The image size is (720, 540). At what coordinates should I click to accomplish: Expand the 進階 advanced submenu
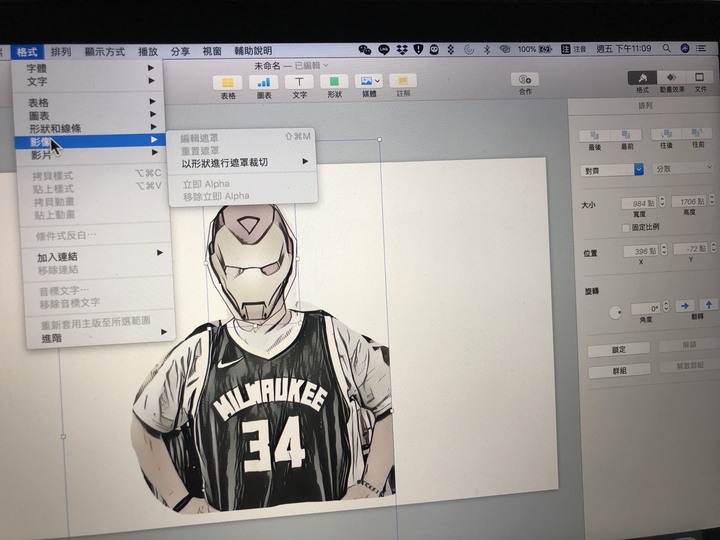click(100, 337)
